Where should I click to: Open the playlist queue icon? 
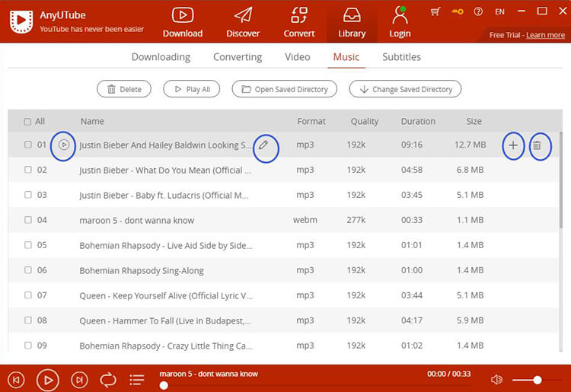pos(137,380)
